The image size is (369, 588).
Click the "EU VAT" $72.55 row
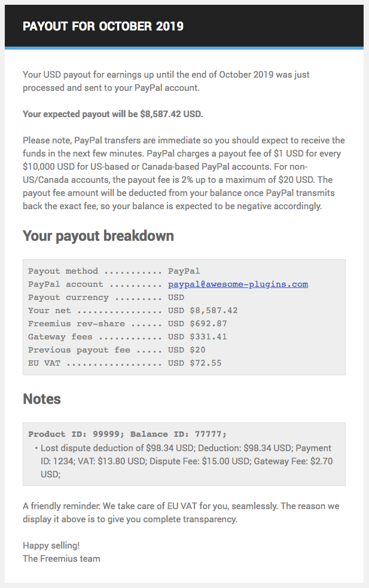click(124, 363)
